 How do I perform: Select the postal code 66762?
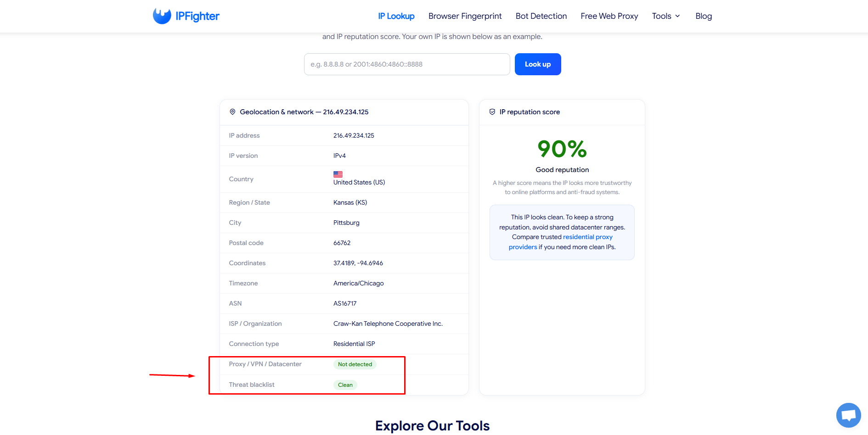[342, 243]
